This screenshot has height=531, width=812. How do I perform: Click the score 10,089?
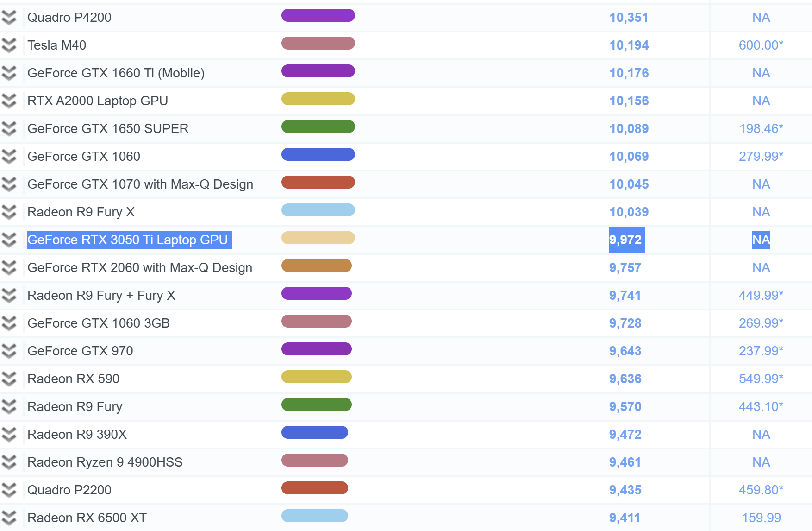(629, 129)
